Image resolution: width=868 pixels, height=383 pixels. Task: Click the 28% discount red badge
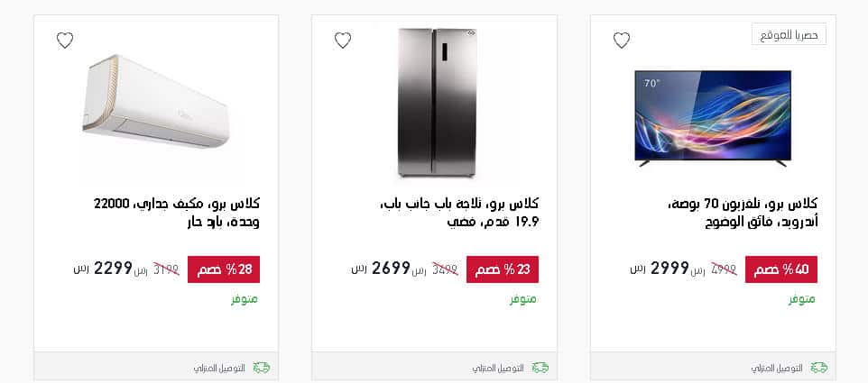coord(224,269)
